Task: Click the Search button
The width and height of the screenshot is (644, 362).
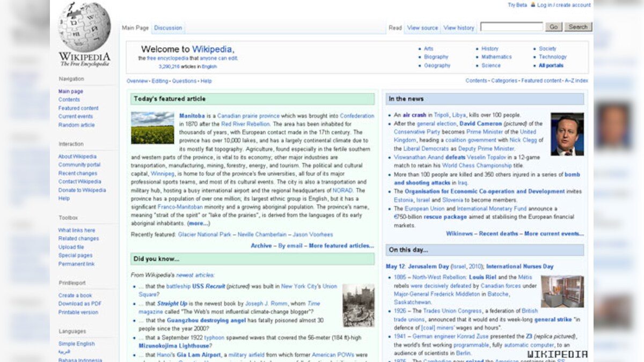Action: pyautogui.click(x=578, y=26)
